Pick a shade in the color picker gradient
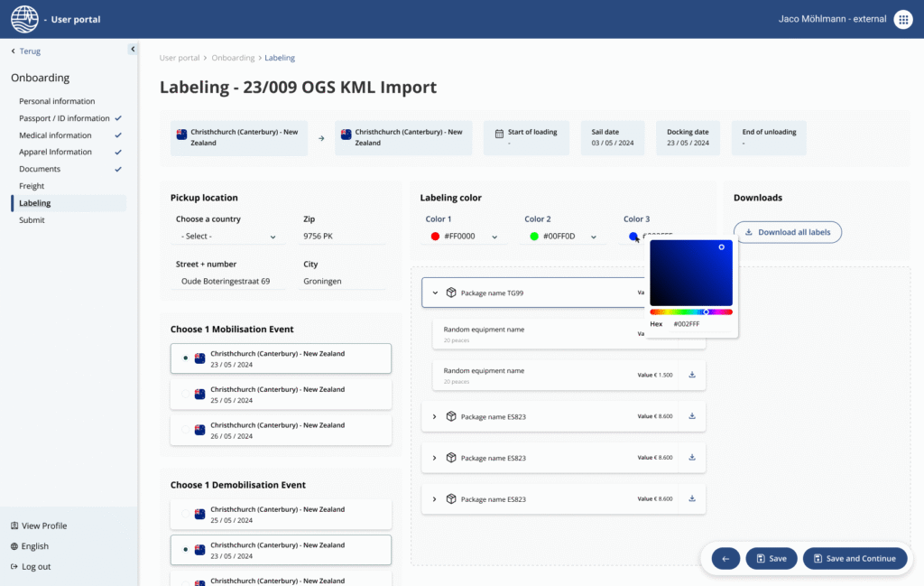This screenshot has width=924, height=586. tap(691, 271)
